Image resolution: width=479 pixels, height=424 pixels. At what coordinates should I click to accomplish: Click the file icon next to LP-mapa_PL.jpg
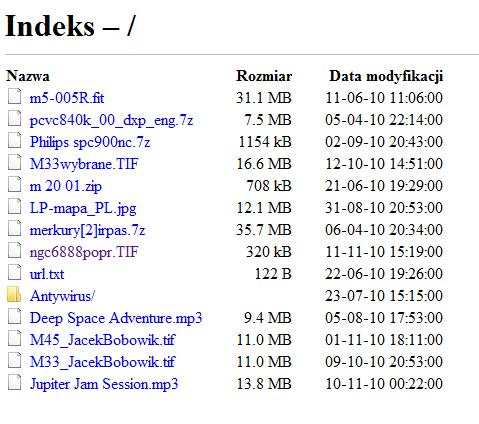pos(14,206)
